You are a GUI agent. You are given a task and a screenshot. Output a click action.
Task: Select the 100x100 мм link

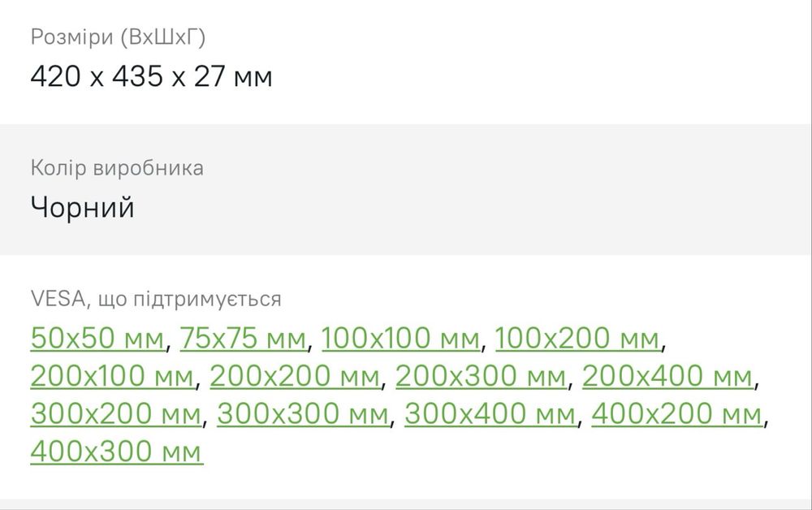(400, 338)
